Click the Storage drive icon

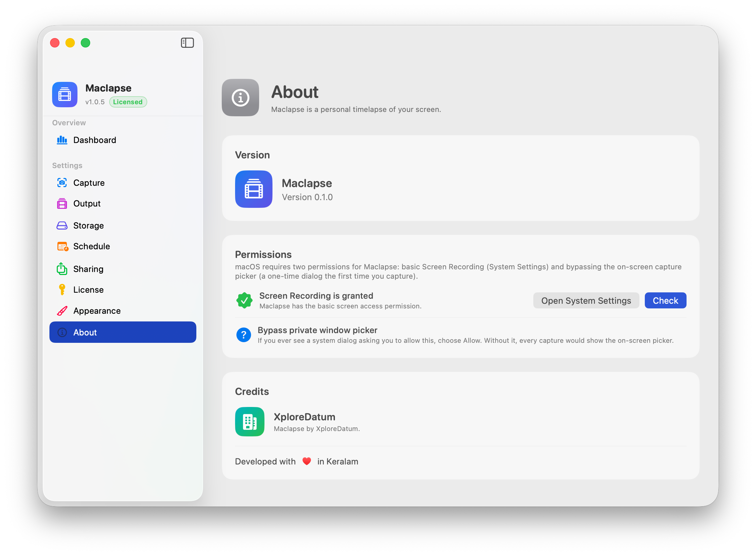point(62,226)
